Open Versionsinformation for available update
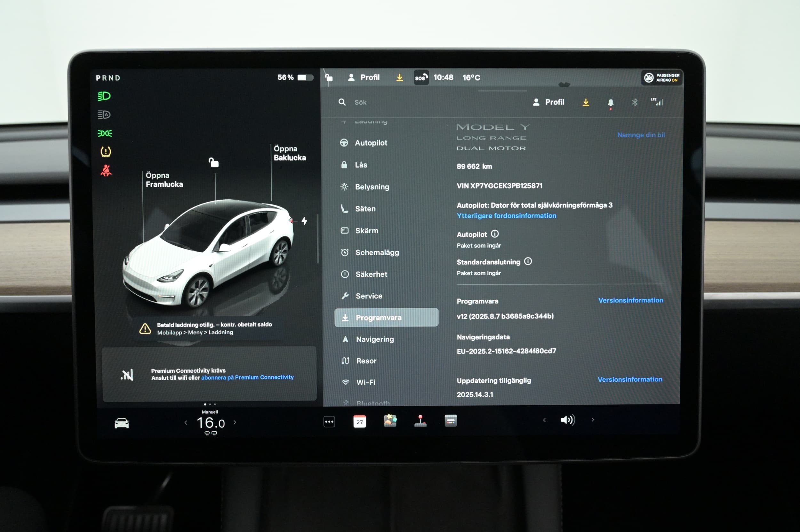Viewport: 800px width, 532px height. (630, 379)
